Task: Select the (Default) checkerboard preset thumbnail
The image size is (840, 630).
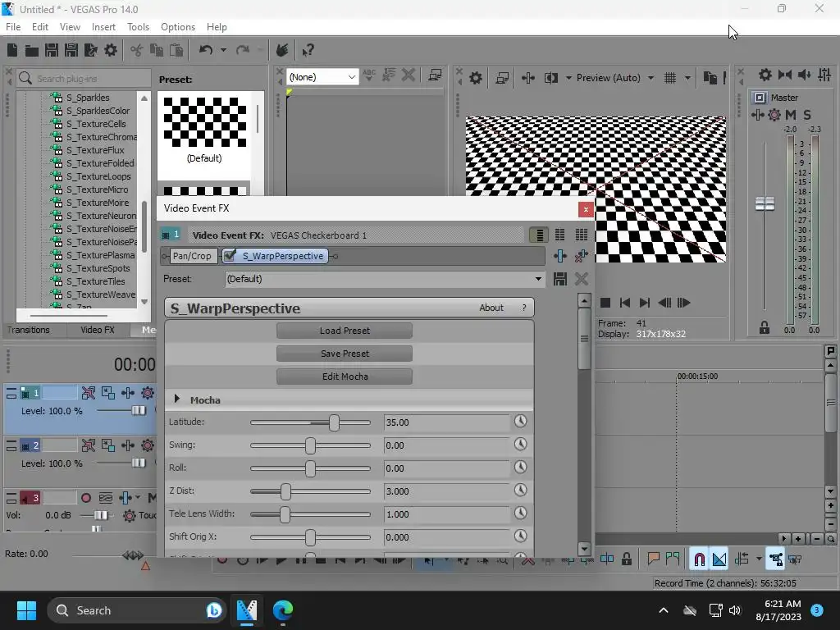Action: (204, 122)
